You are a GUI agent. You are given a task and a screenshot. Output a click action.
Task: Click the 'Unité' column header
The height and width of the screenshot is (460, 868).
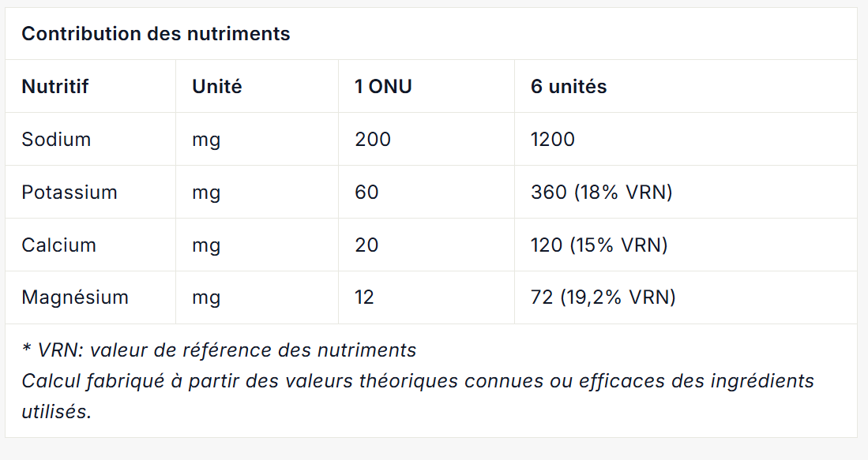click(216, 86)
